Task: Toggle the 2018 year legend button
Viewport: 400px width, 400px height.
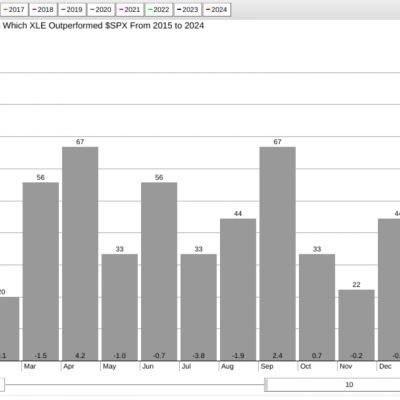Action: click(43, 10)
